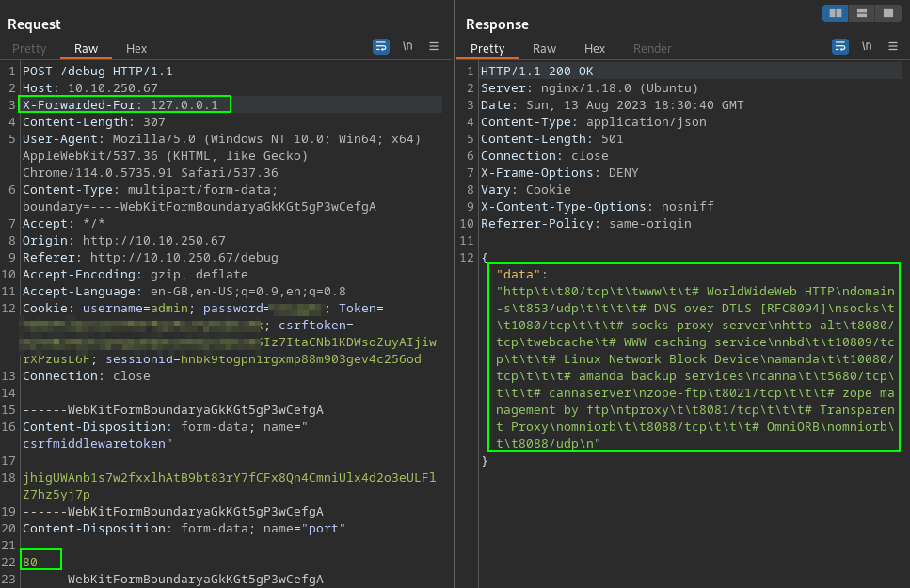Click the 'name="port"' Content-Disposition line
Image resolution: width=910 pixels, height=588 pixels.
coord(184,528)
